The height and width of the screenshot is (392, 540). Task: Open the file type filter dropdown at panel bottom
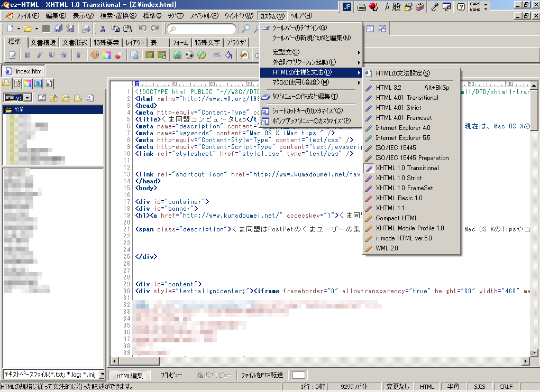[102, 375]
